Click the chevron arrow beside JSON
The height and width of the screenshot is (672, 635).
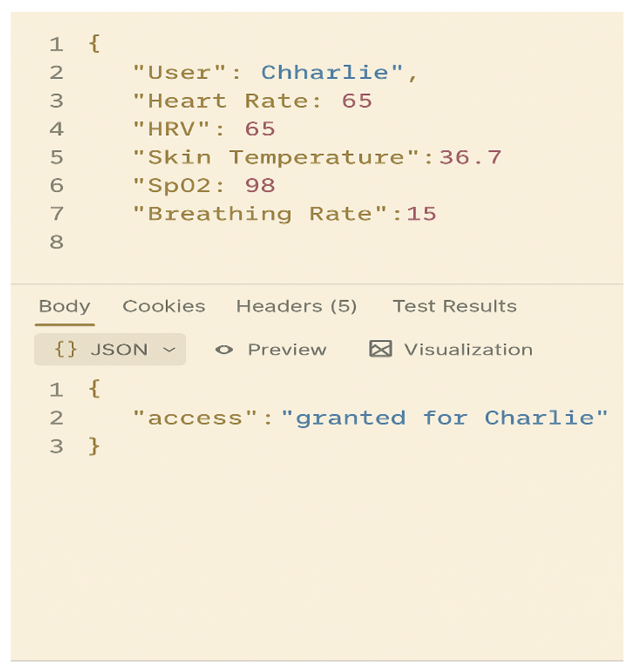169,350
